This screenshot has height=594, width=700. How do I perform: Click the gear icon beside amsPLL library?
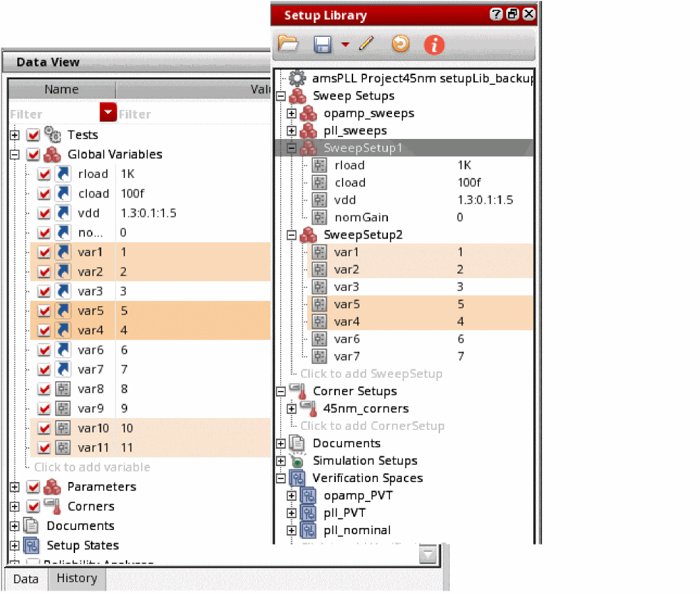click(x=298, y=78)
